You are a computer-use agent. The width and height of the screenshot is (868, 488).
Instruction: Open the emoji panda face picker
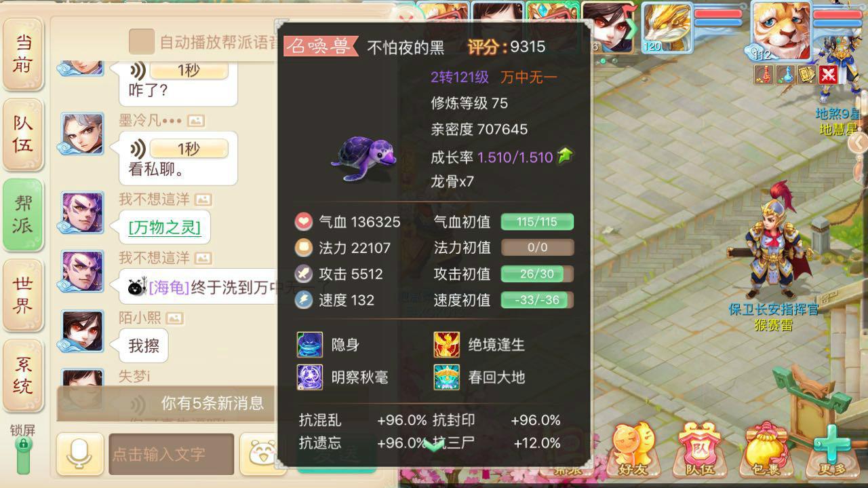coord(260,453)
